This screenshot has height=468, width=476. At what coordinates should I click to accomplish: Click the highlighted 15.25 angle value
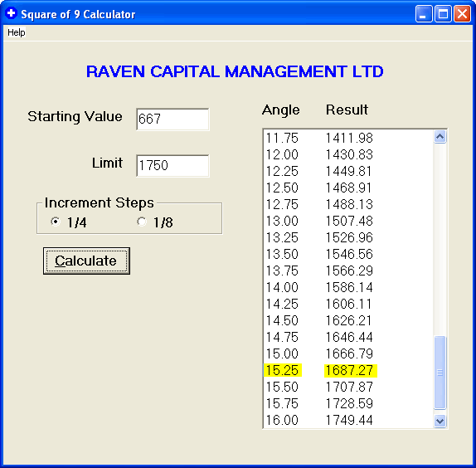(283, 371)
